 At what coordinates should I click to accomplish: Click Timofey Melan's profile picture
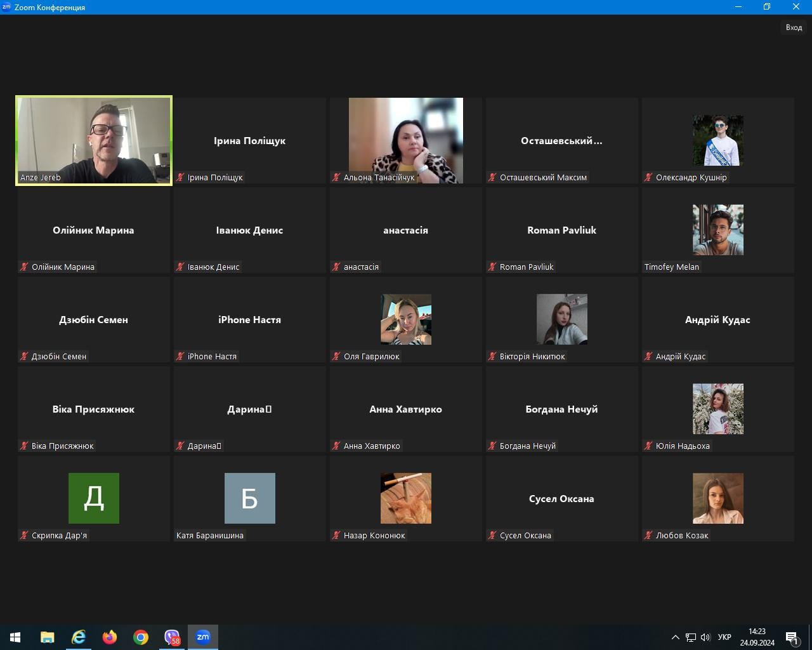717,230
